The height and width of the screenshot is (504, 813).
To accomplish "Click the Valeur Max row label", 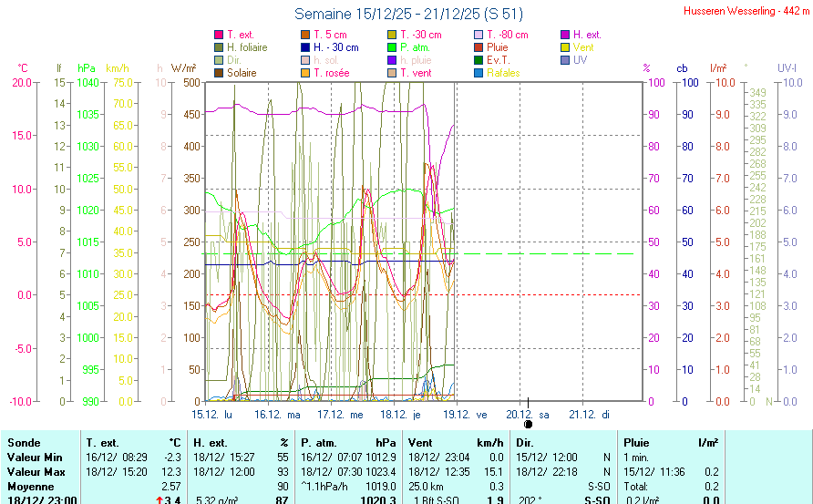I will click(34, 472).
